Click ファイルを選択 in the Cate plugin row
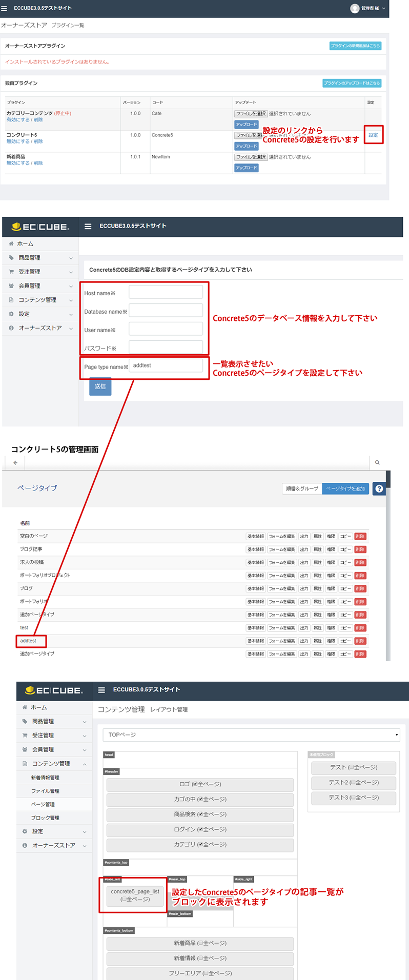409x980 pixels. click(x=251, y=113)
